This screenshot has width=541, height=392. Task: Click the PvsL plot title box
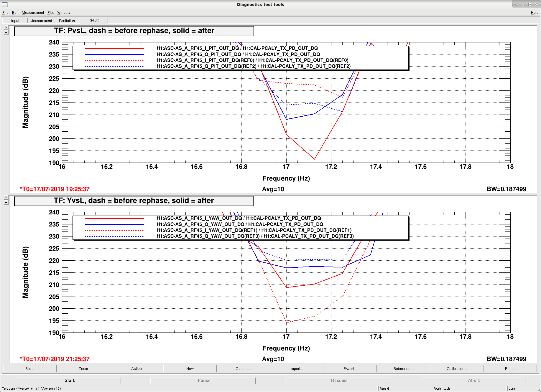(x=134, y=31)
